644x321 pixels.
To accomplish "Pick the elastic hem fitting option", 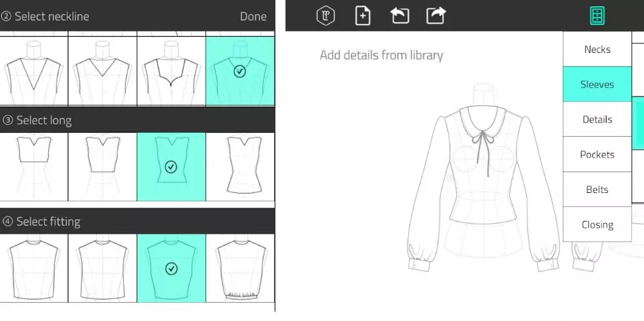I will click(240, 268).
